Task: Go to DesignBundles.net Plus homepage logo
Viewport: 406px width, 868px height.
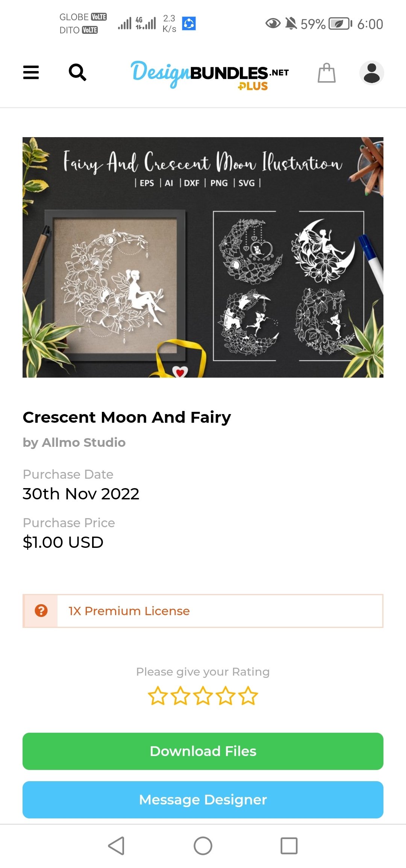Action: pos(210,74)
